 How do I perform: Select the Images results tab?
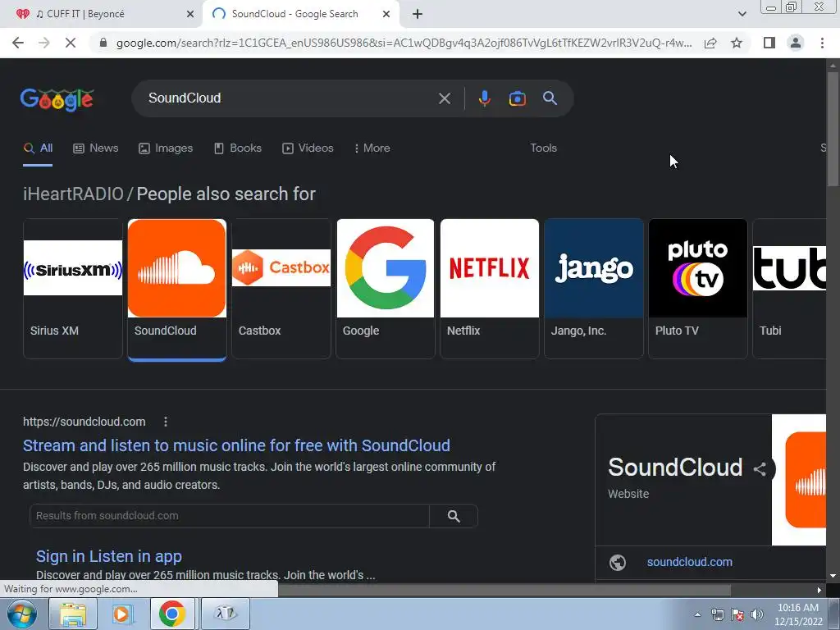pos(166,148)
